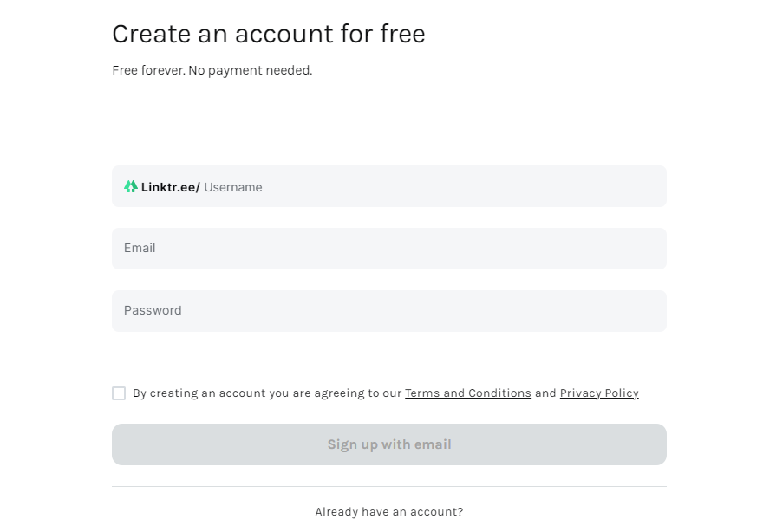Click the "Already have an account?" text
776x532 pixels.
click(x=389, y=512)
